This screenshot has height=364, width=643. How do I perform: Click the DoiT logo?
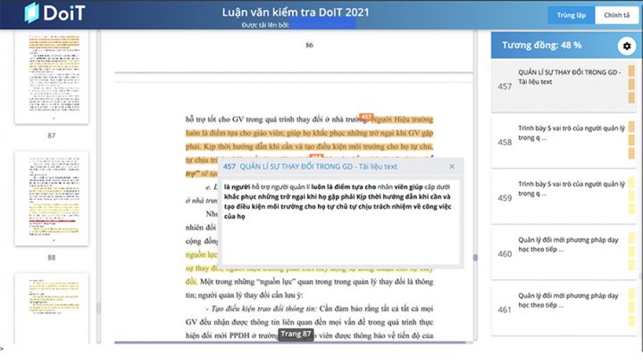[54, 13]
